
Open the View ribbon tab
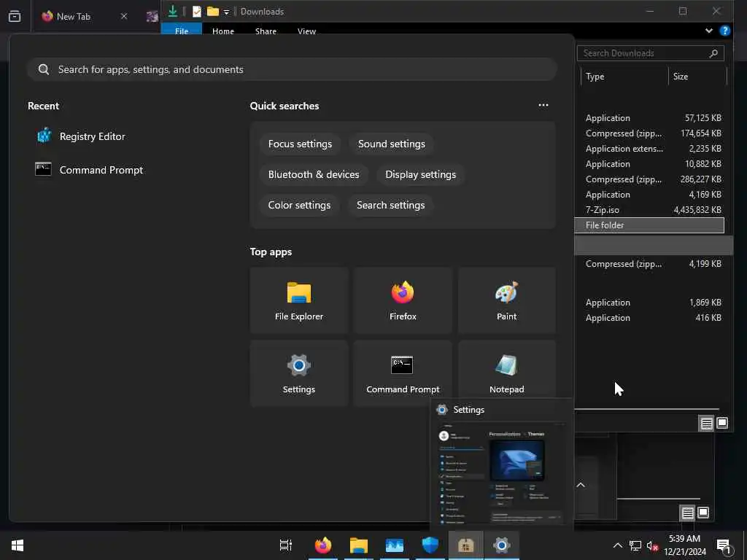306,31
